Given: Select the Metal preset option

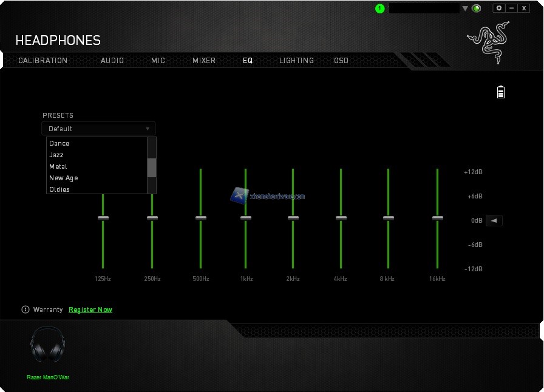Looking at the screenshot, I should point(58,166).
